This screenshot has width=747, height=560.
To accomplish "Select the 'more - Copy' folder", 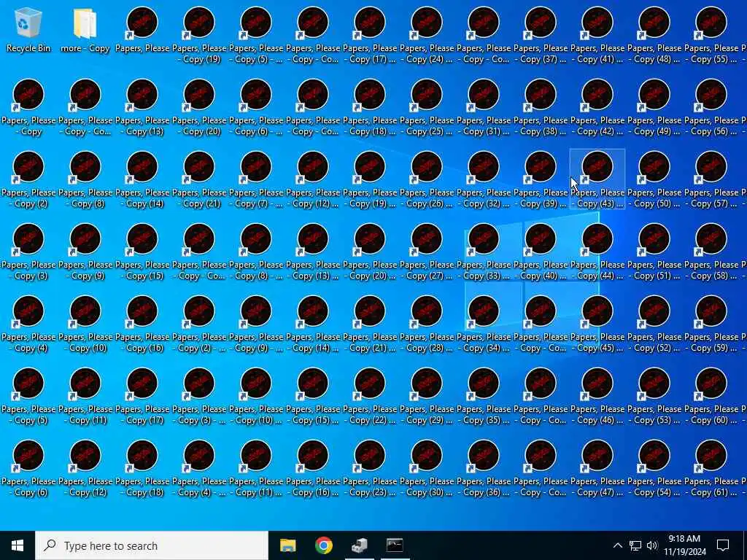I will tap(85, 30).
